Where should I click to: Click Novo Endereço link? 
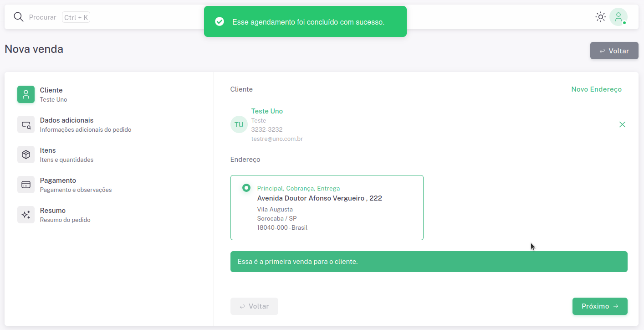pyautogui.click(x=596, y=89)
